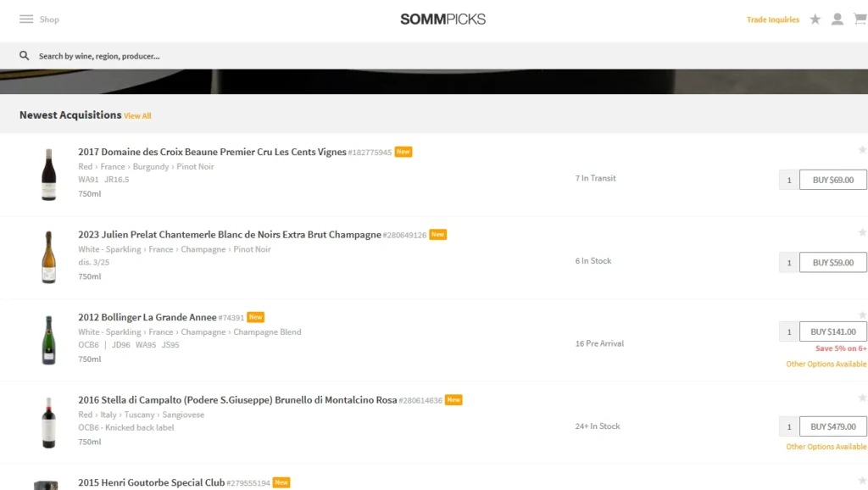868x490 pixels.
Task: Open 2016 Stella di Campalto Brunello title
Action: [x=237, y=400]
